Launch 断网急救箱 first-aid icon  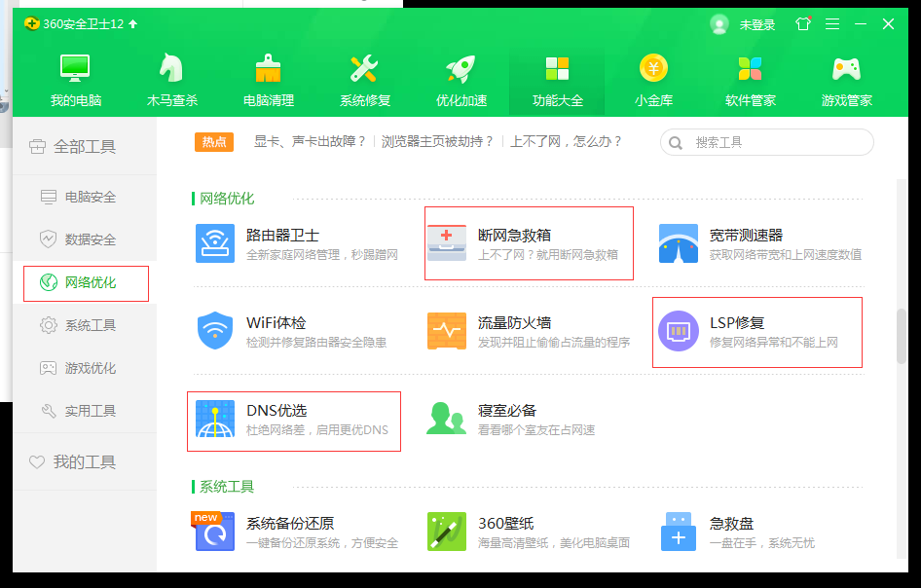(447, 243)
